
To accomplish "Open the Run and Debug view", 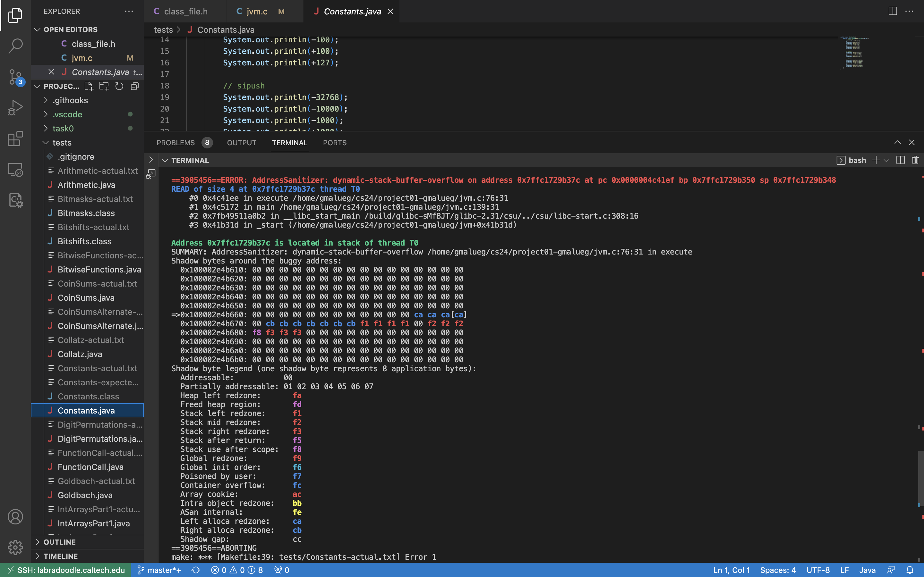I will [x=15, y=108].
